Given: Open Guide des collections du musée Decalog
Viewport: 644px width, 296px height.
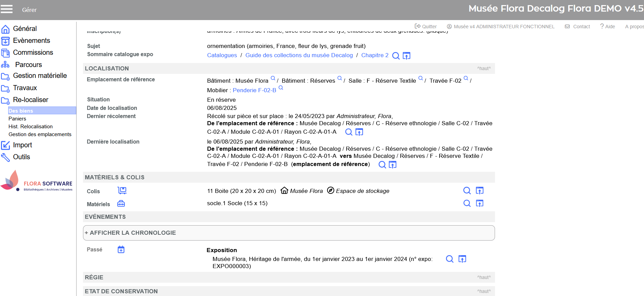Looking at the screenshot, I should pos(299,55).
